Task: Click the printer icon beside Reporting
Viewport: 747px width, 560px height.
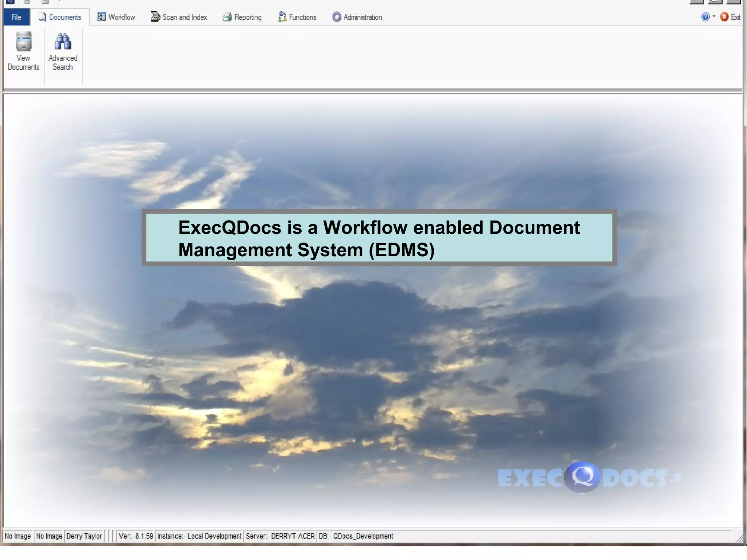Action: [227, 17]
